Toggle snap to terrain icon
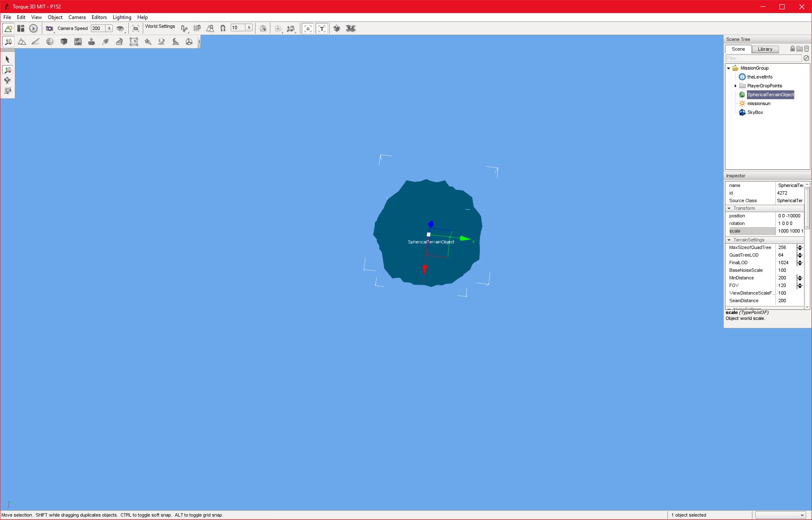The width and height of the screenshot is (812, 520). click(x=210, y=28)
